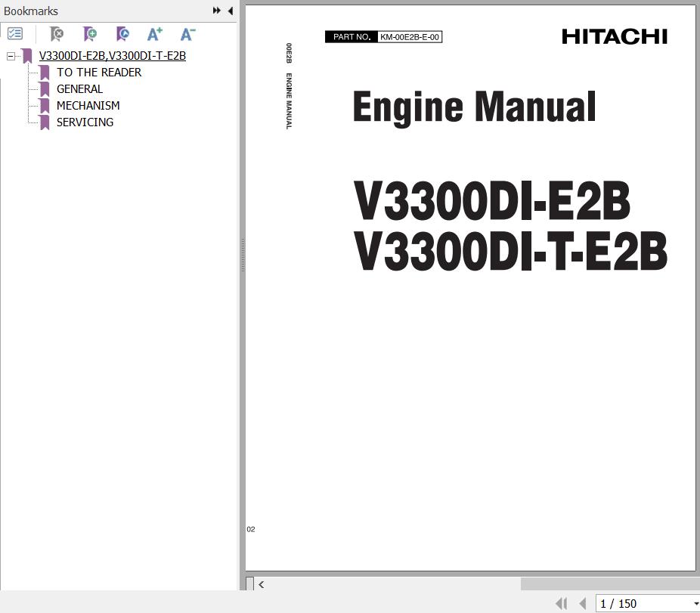700x613 pixels.
Task: Click the bookmark icon beside the add-bookmark button
Action: 122,34
